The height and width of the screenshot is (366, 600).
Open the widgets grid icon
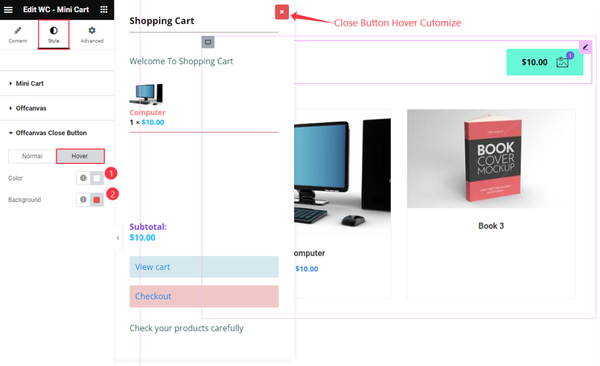click(x=104, y=10)
